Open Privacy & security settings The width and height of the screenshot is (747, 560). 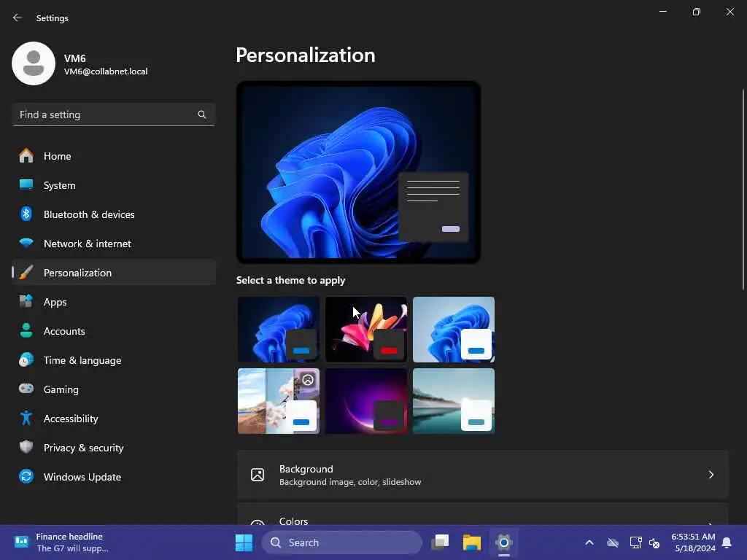click(x=114, y=448)
